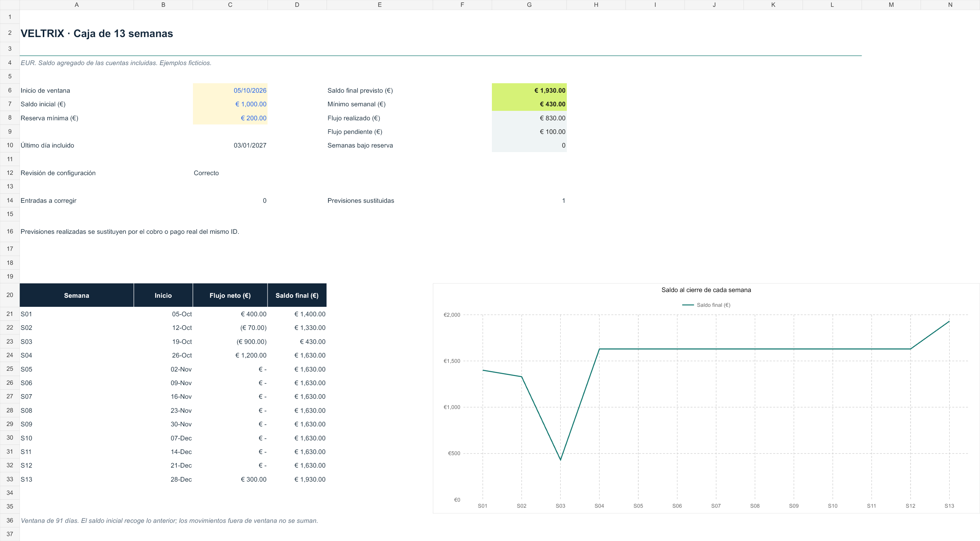This screenshot has width=980, height=541.
Task: Select row header 6
Action: (10, 90)
